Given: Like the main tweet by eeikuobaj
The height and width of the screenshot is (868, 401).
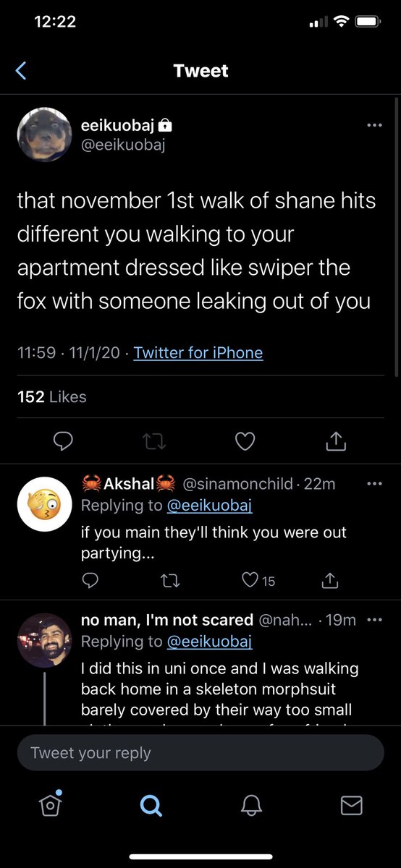Looking at the screenshot, I should tap(245, 441).
